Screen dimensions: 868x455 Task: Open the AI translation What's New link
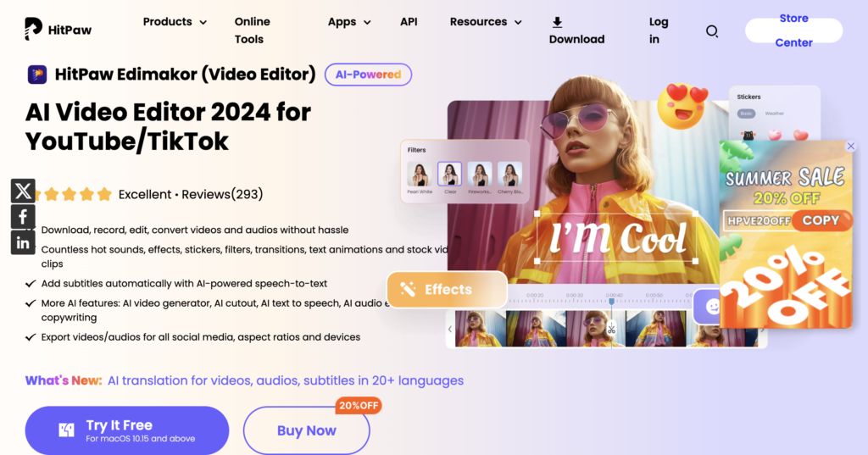(286, 380)
